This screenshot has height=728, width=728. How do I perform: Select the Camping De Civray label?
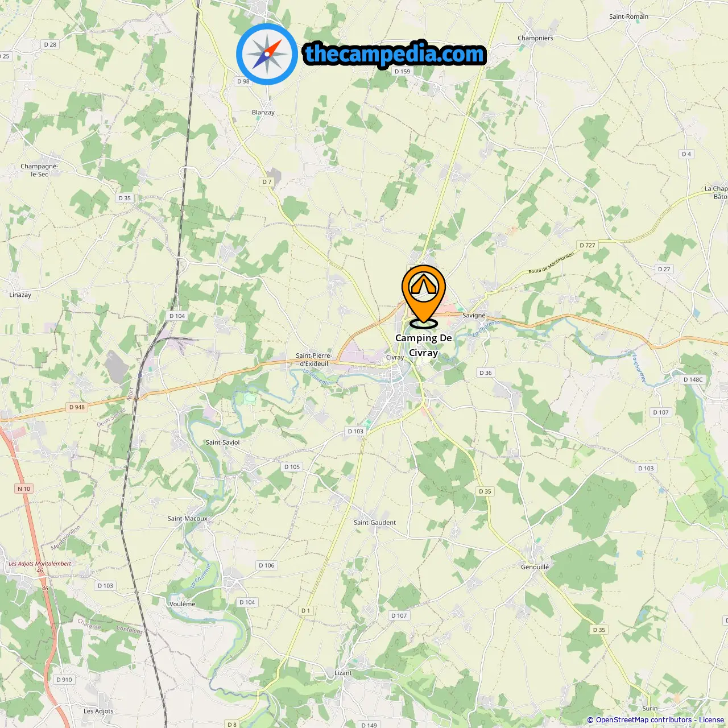coord(424,345)
